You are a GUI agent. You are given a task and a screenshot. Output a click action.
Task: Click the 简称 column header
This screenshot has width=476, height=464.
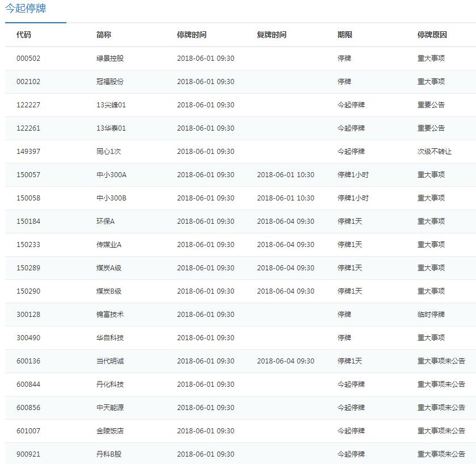104,35
